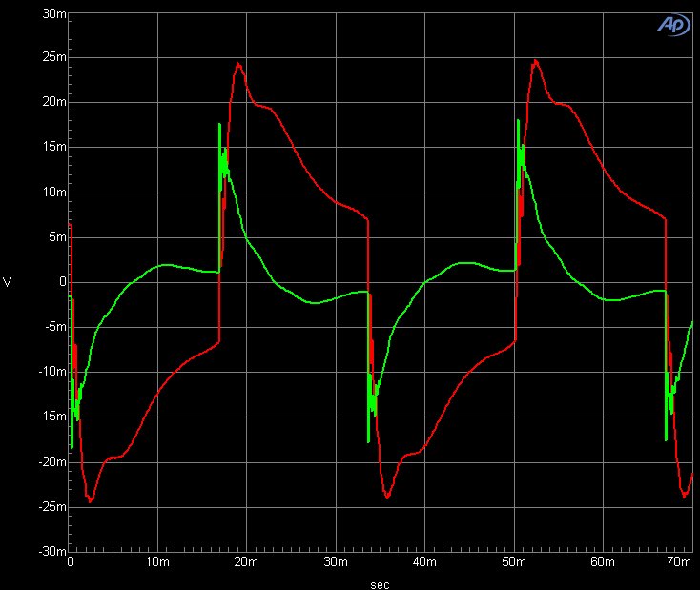Select the red trace's trough near 36m
Viewport: 700px width, 590px height.
tap(387, 498)
